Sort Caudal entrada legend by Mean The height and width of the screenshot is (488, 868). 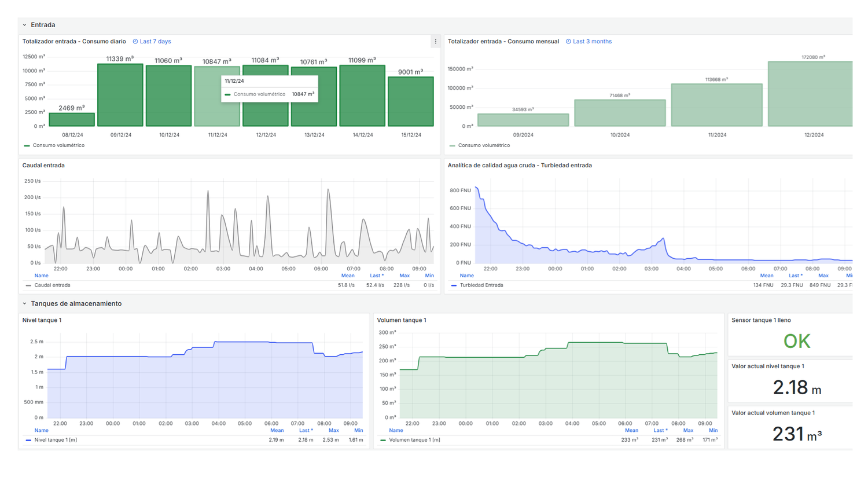tap(348, 276)
